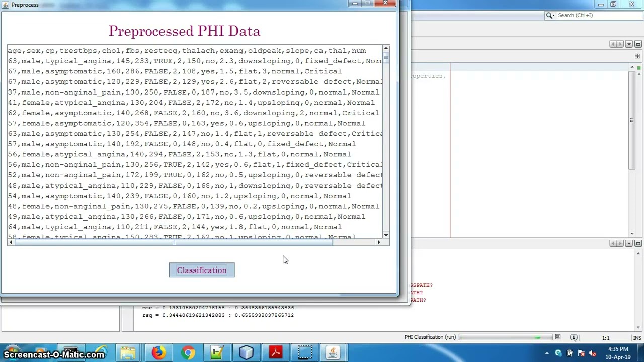Restore down the NetBeans window
This screenshot has height=362, width=644.
pos(613,4)
